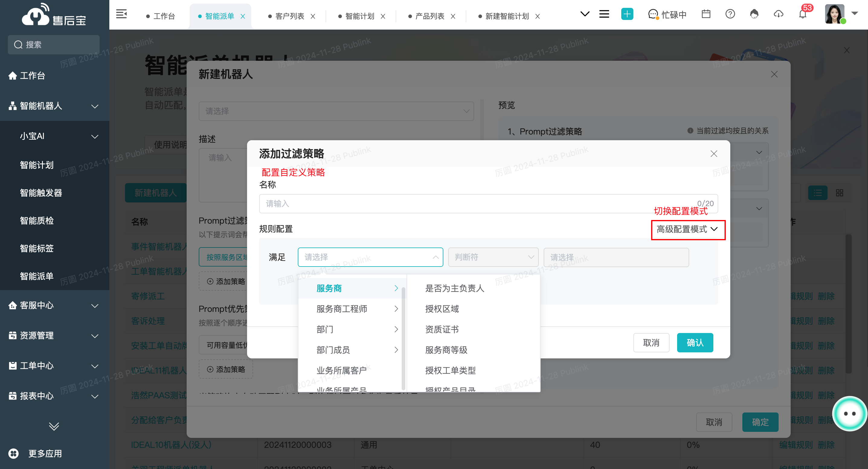Open 智能触发器 in the sidebar
Viewport: 868px width, 469px height.
tap(41, 193)
